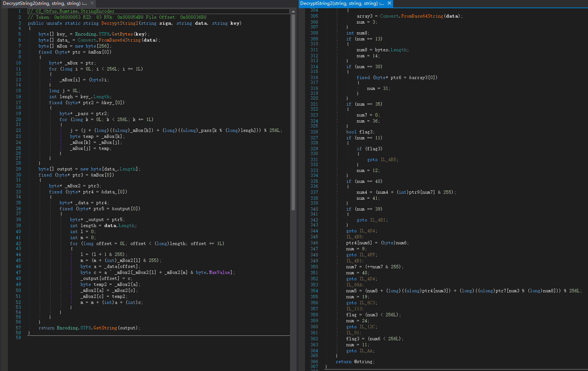Viewport: 588px width, 371px height.
Task: Click the left pane vertical scrollbar thumb
Action: [293, 112]
